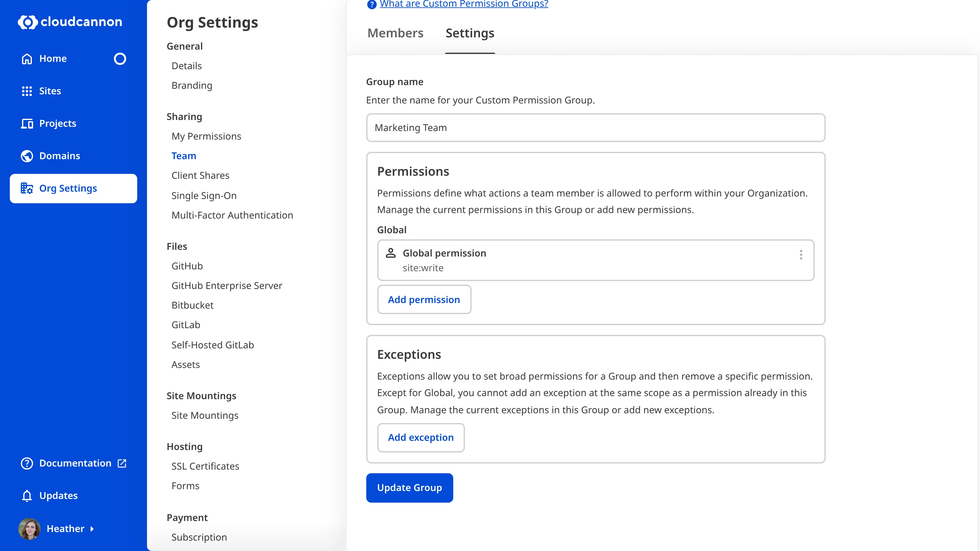Click the Documentation question mark icon
Viewport: 980px width, 551px height.
27,463
